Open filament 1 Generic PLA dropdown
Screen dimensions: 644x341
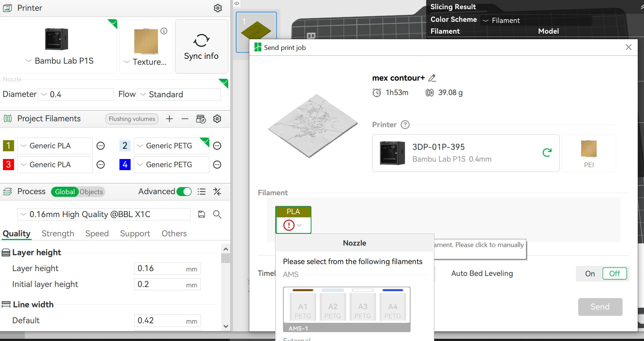point(55,146)
